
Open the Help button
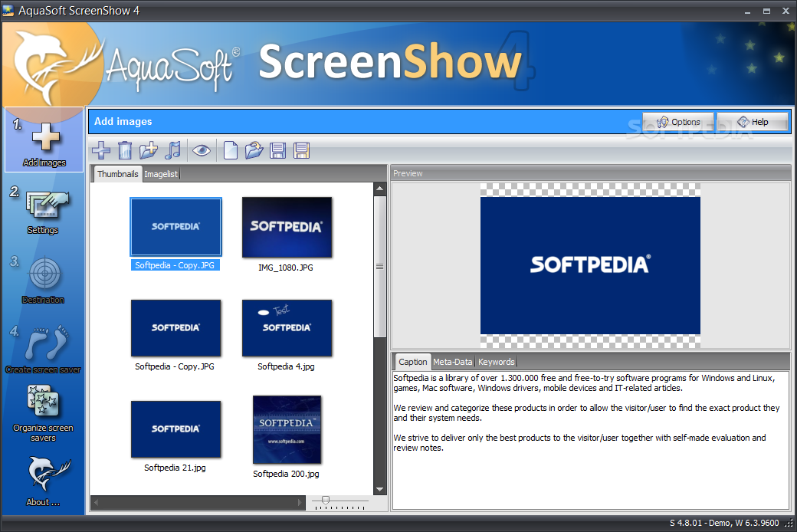click(753, 122)
